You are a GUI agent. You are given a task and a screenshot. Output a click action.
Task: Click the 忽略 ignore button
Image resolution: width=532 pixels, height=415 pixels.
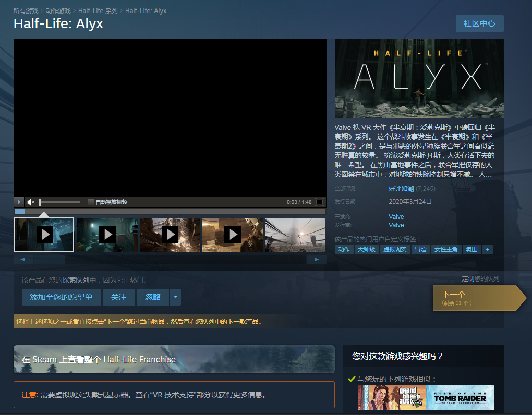[x=153, y=297]
